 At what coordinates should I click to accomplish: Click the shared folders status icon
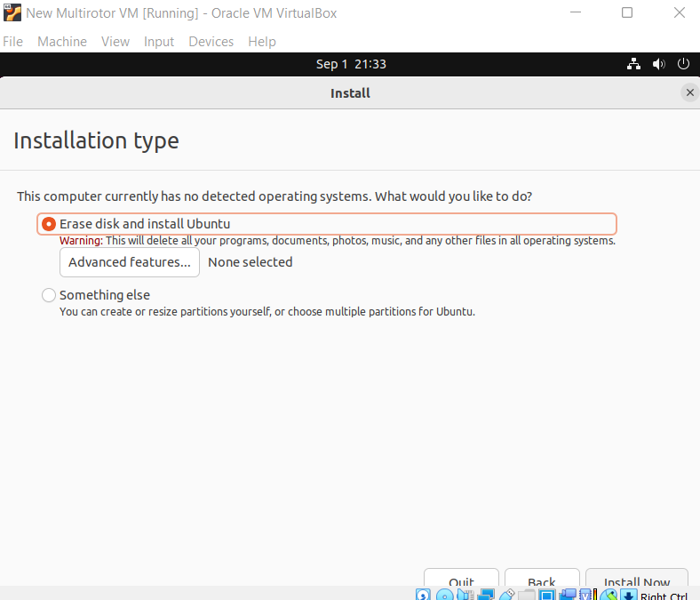[x=527, y=595]
